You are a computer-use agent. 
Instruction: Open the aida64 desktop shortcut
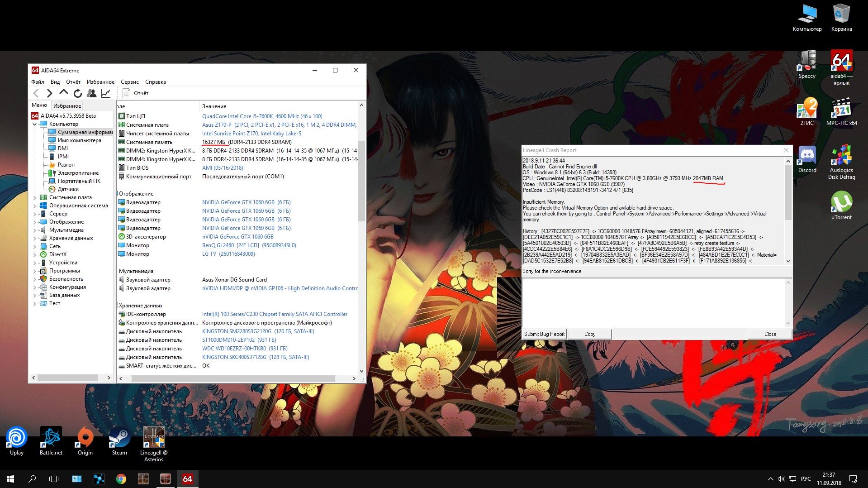coord(841,68)
